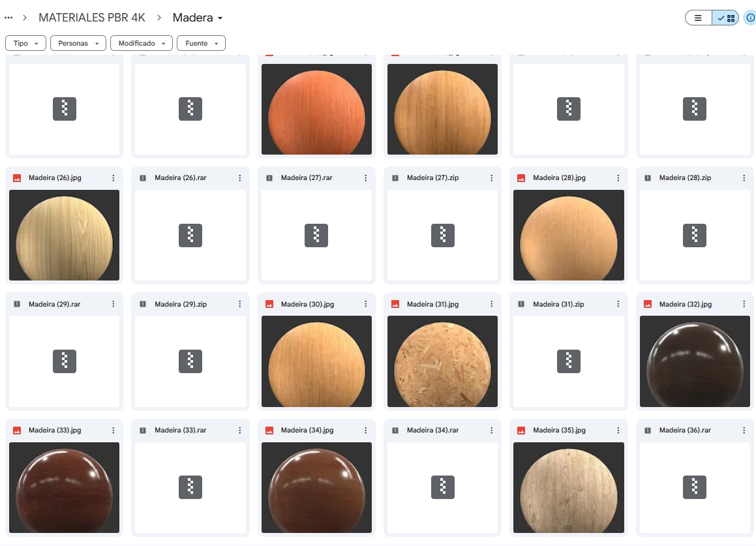Open the Personas filter chip

click(78, 43)
